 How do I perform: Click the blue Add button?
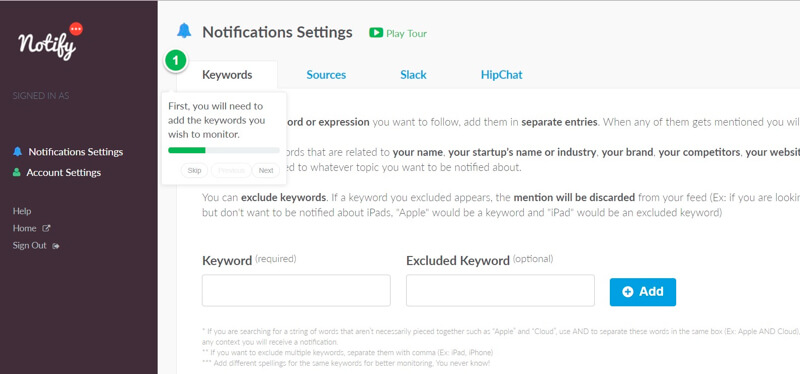(x=643, y=292)
